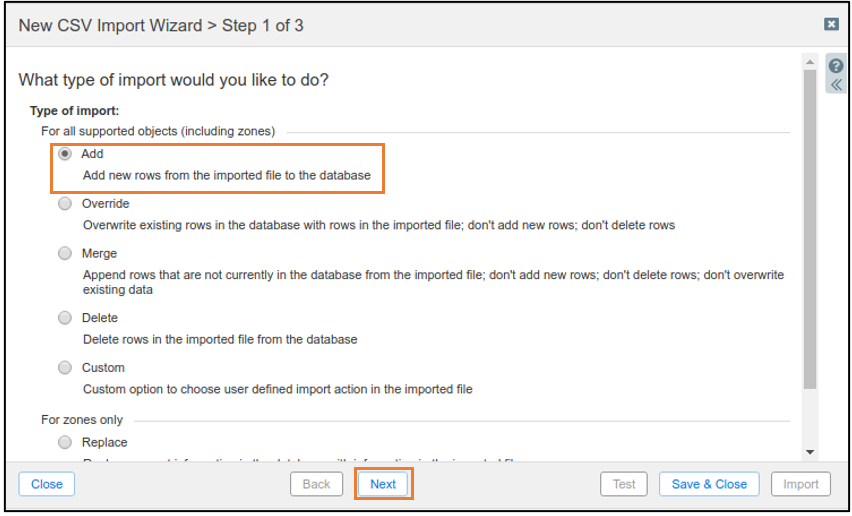852x516 pixels.
Task: Click the Custom option description text
Action: pos(278,389)
